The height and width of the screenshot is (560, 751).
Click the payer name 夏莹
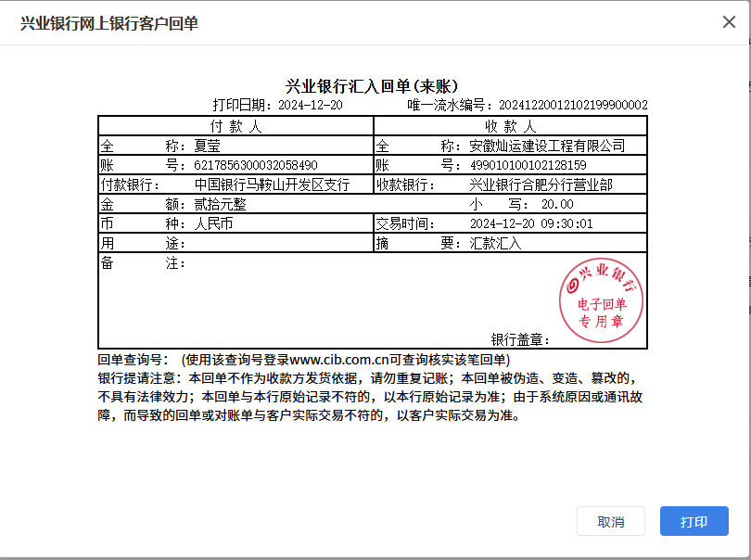tap(208, 146)
